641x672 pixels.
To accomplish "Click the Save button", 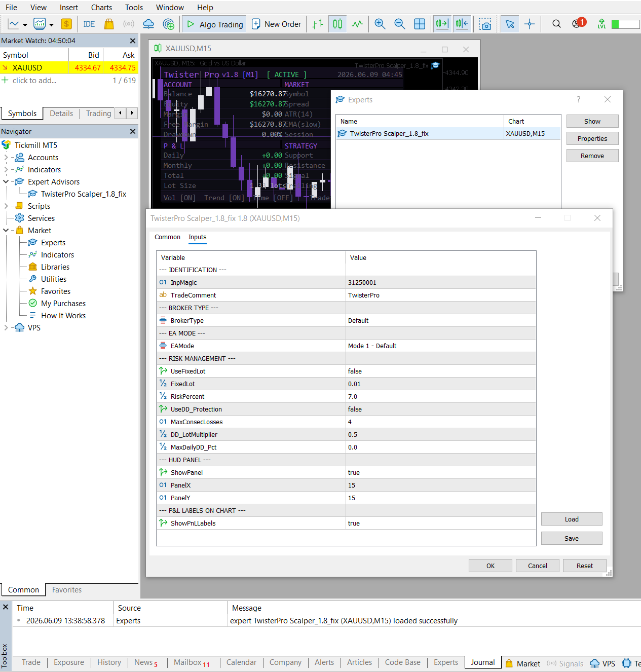I will [572, 539].
